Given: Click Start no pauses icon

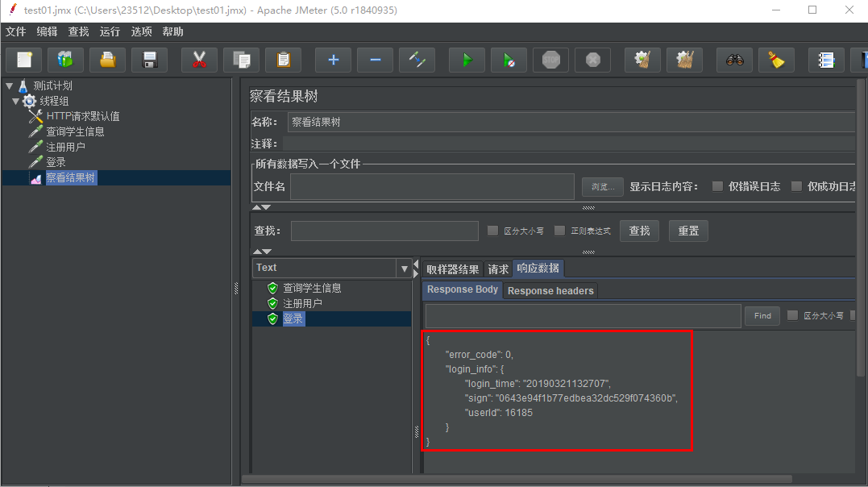Looking at the screenshot, I should pos(509,60).
